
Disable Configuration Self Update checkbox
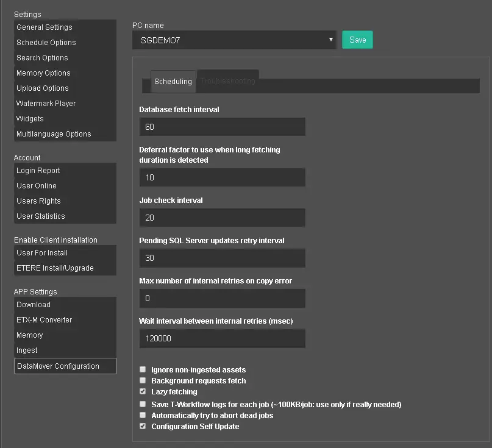coord(143,426)
